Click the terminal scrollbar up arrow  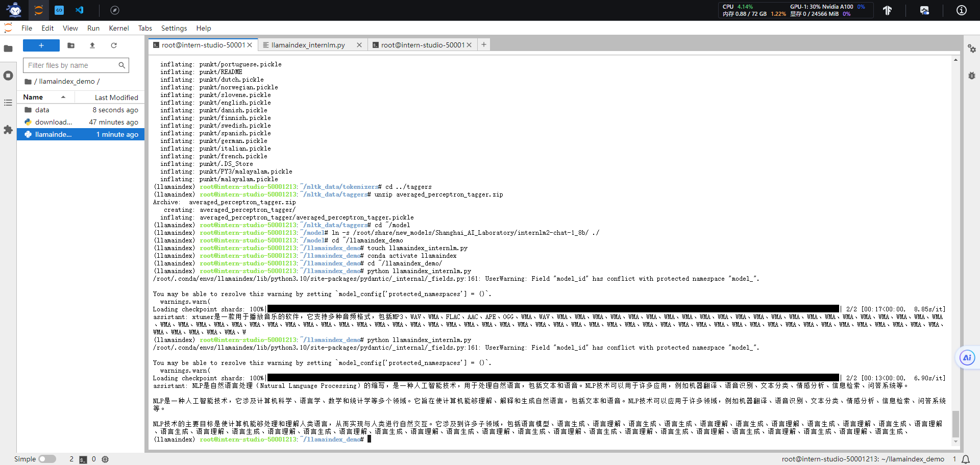(955, 60)
